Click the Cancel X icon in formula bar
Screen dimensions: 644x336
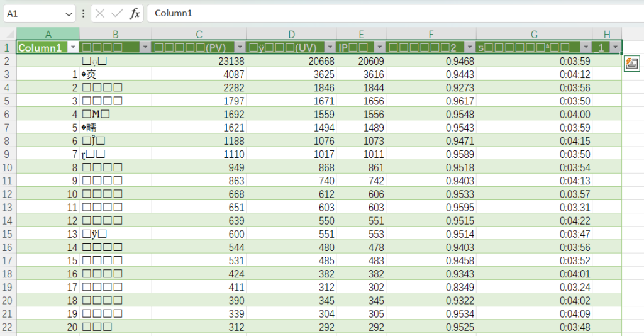[100, 13]
